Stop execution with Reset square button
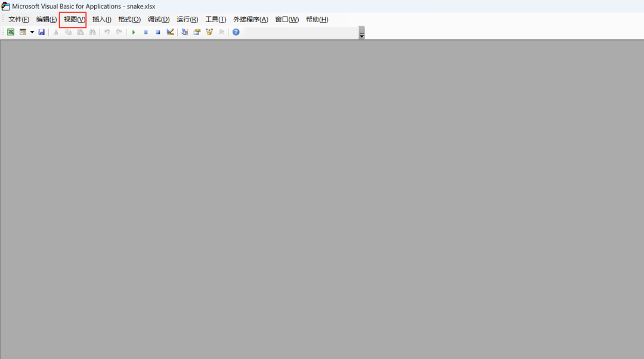The height and width of the screenshot is (359, 644). [157, 32]
